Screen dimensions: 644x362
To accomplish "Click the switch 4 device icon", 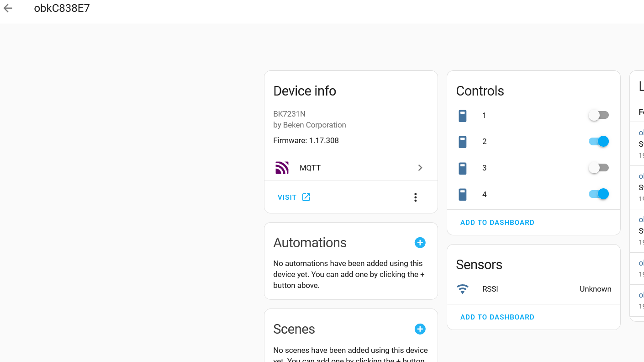I will (x=463, y=195).
